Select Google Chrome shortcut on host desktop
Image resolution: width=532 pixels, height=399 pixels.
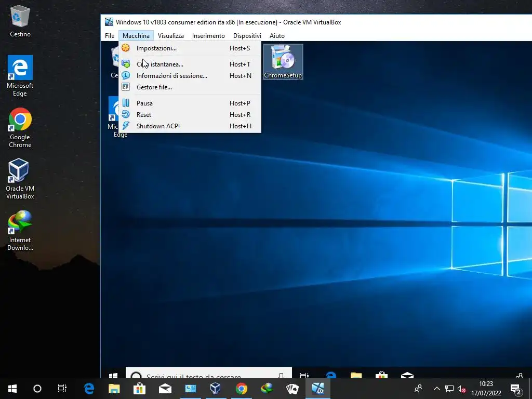[x=20, y=128]
